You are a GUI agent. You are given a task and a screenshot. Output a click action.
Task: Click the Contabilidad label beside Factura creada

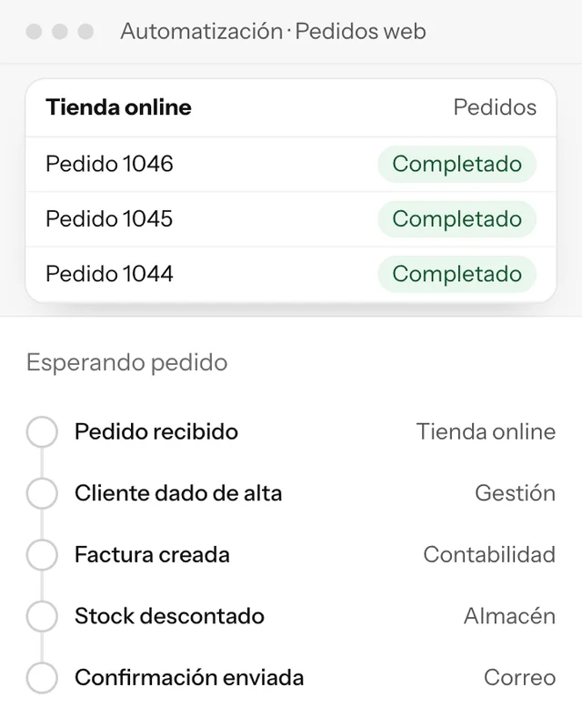[x=489, y=554]
